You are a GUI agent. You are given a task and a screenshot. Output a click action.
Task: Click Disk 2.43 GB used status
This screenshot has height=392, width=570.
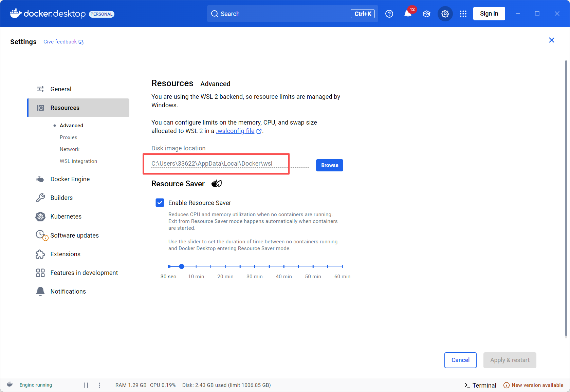[226, 385]
